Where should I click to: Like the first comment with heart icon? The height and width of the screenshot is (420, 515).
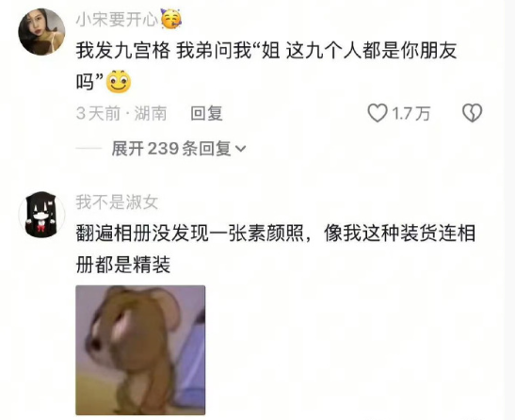[x=378, y=113]
